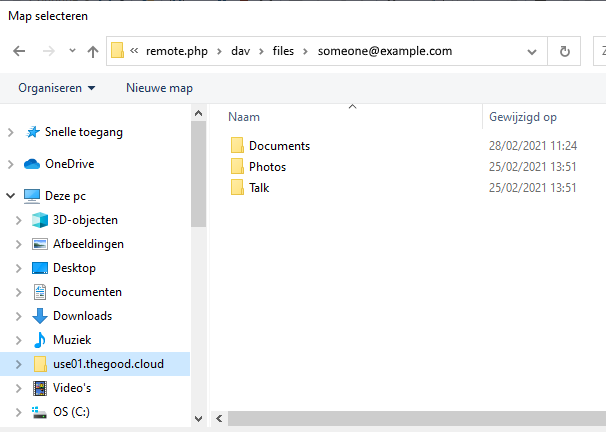Click the 'files' breadcrumb in address bar
Image resolution: width=606 pixels, height=432 pixels.
click(x=284, y=51)
